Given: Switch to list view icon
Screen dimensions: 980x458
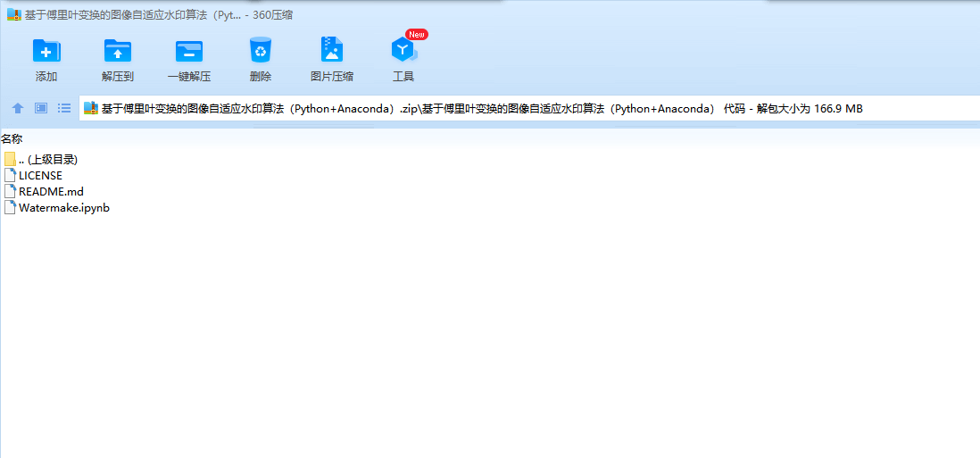Looking at the screenshot, I should tap(63, 108).
